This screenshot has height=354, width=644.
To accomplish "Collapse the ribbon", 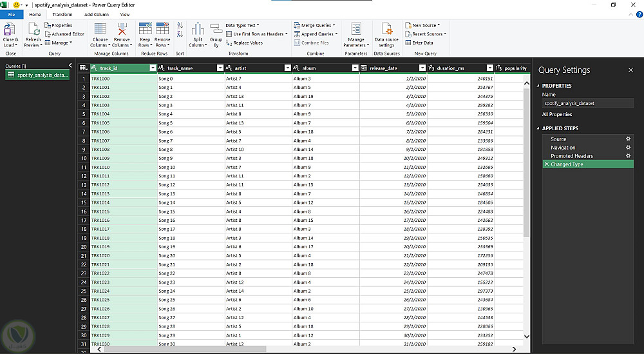I will pos(631,14).
